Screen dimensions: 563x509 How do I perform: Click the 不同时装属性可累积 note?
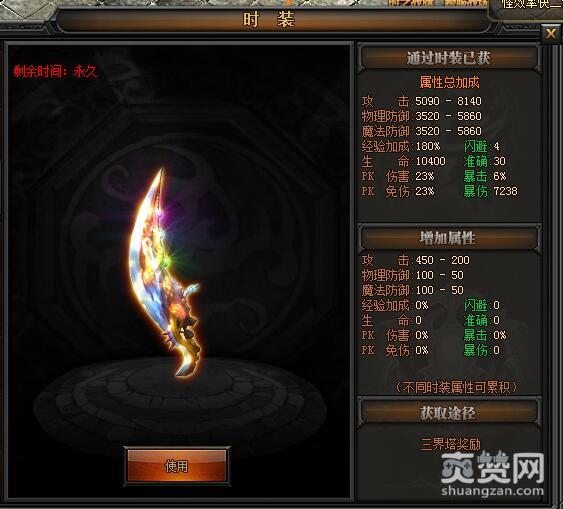coord(457,387)
